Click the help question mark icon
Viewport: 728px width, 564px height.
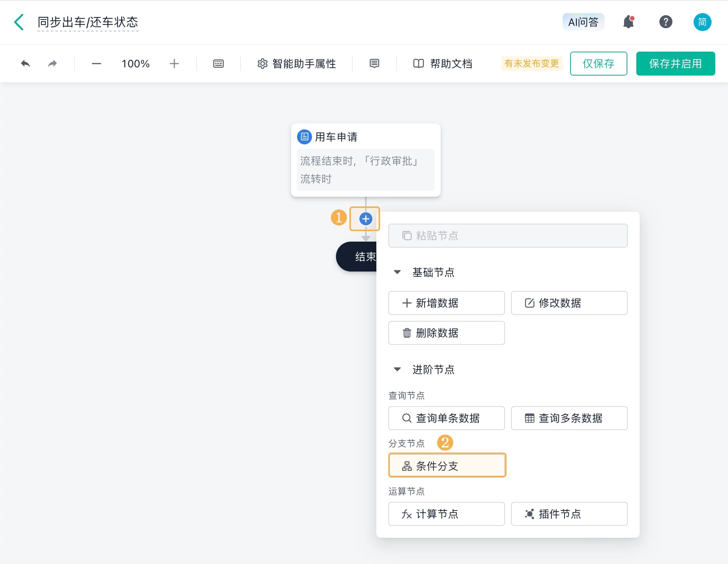pos(666,22)
